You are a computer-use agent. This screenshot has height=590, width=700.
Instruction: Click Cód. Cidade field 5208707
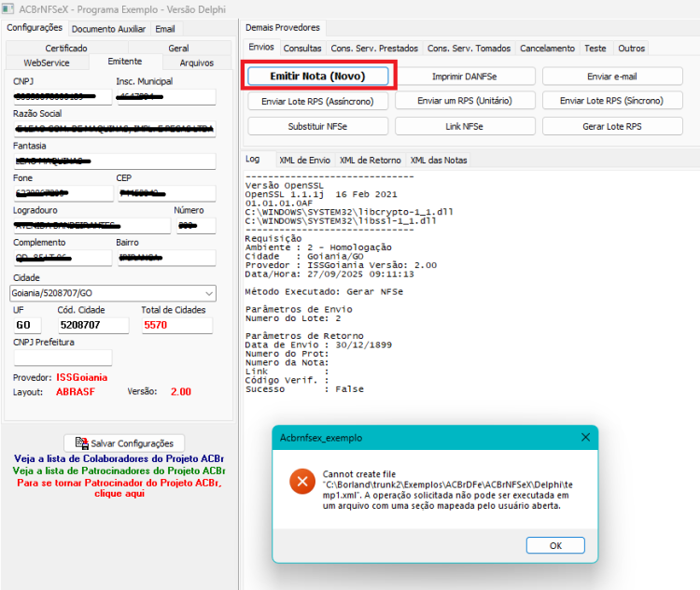click(93, 325)
